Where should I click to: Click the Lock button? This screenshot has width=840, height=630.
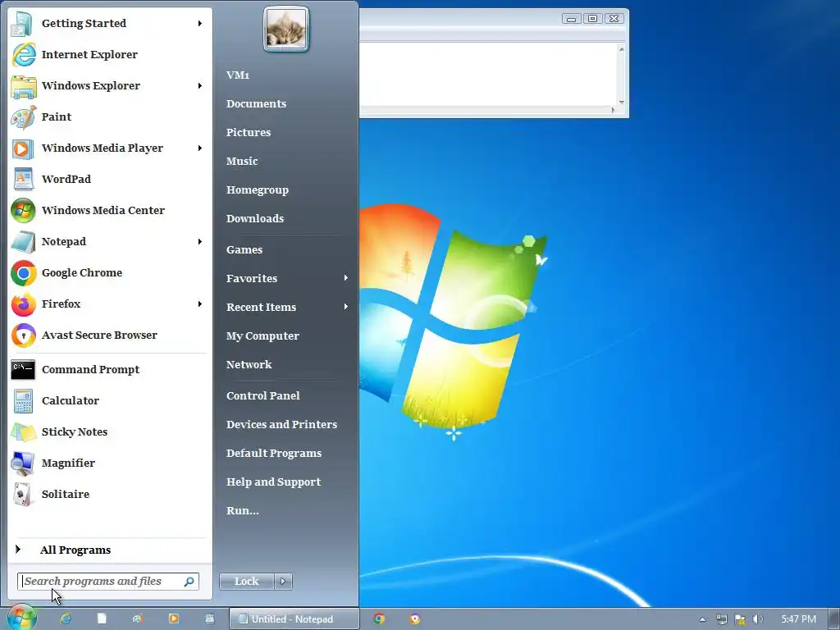click(246, 582)
